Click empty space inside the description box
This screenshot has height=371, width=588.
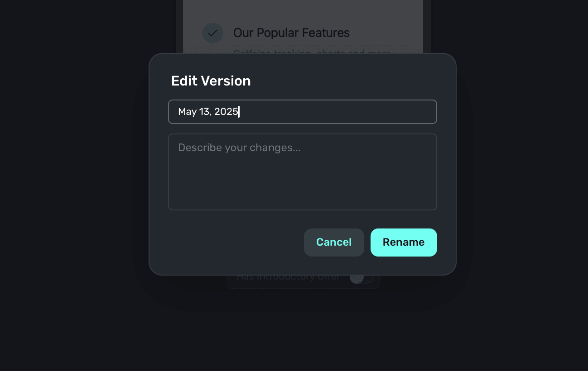(302, 185)
